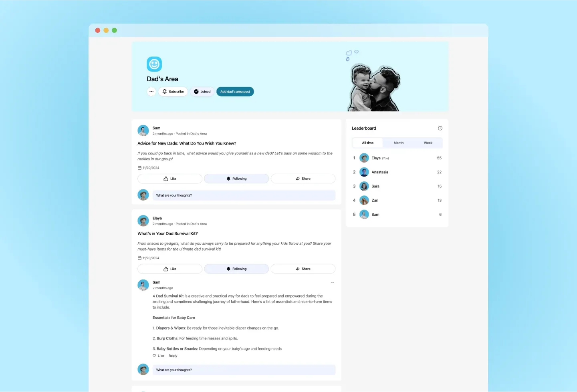The image size is (577, 392).
Task: Click the Leaderboard info icon
Action: (440, 128)
